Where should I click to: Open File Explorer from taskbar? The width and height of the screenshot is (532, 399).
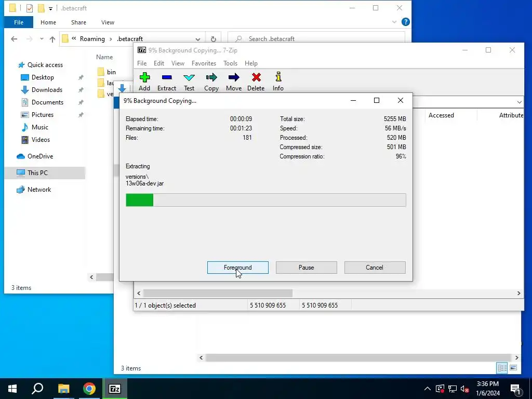[63, 389]
